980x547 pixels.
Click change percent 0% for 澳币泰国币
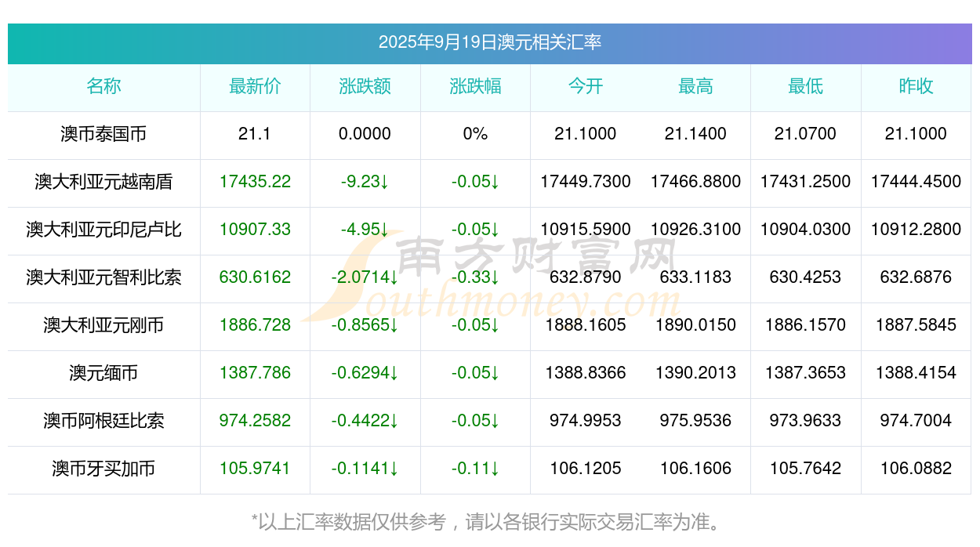pyautogui.click(x=475, y=134)
